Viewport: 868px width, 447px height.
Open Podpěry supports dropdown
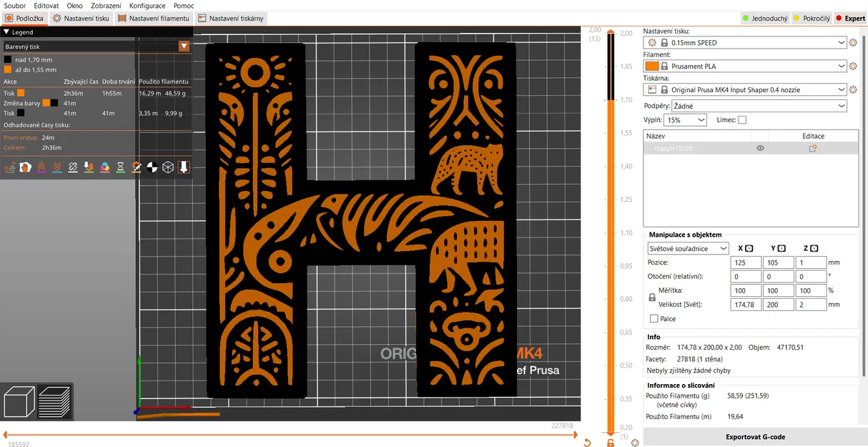(x=759, y=106)
